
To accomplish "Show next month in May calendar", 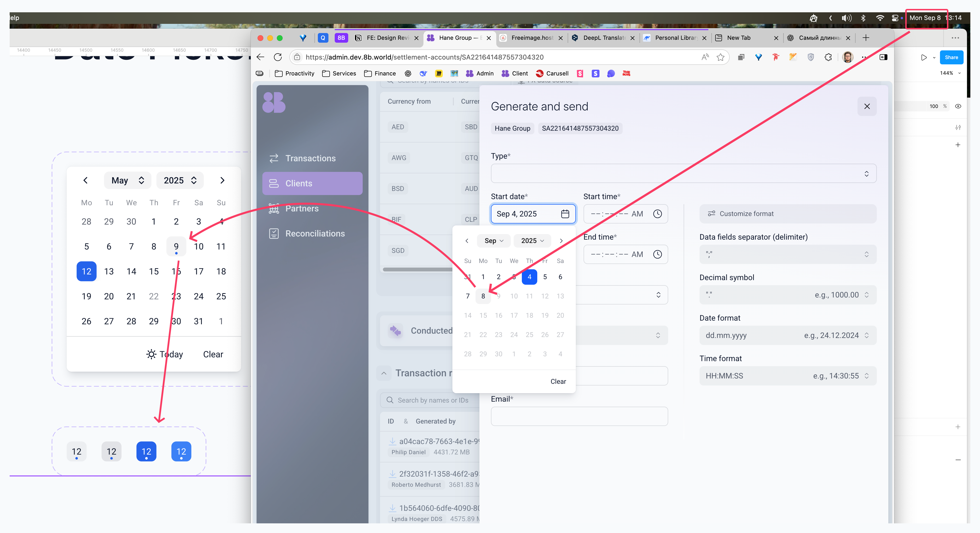I will click(223, 180).
